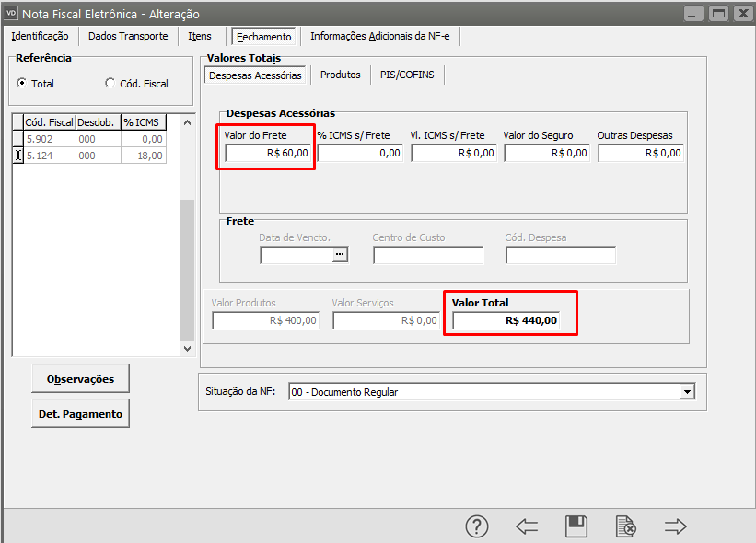756x543 pixels.
Task: Click the Valor do Frete input field
Action: 267,153
